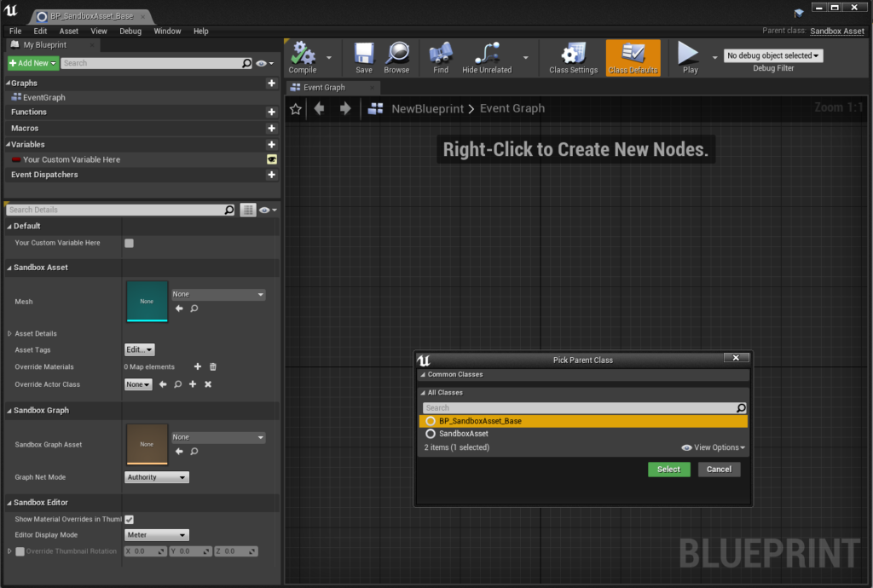
Task: Open the File menu
Action: 15,32
